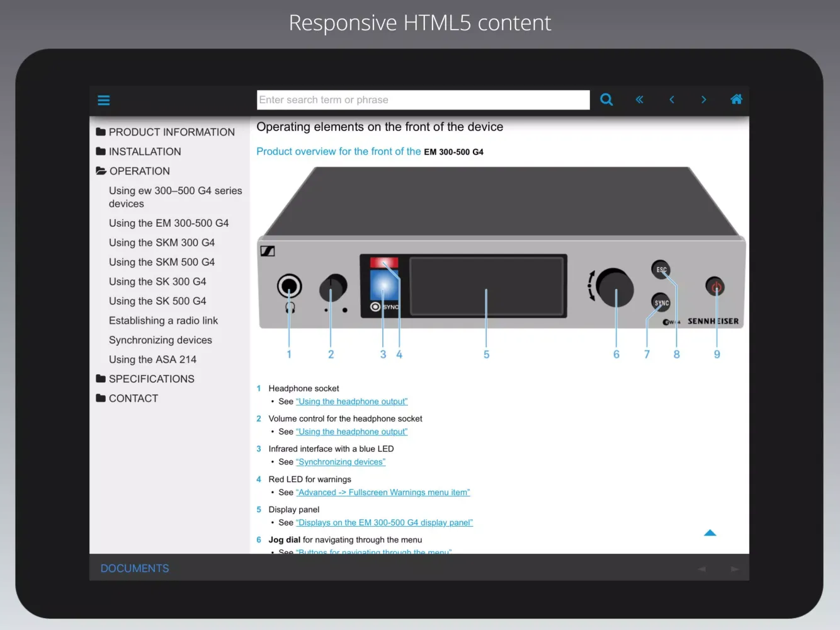Click the bottom bar right arrow
The image size is (840, 630).
pos(734,569)
